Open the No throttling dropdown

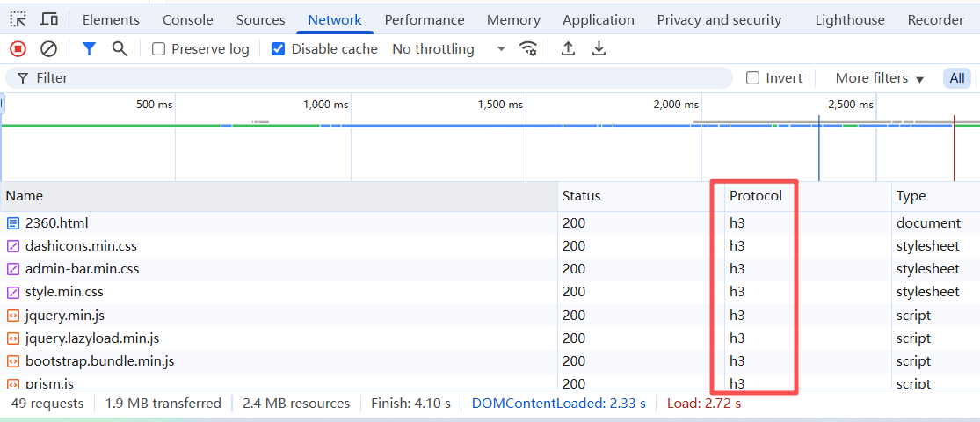coord(448,48)
